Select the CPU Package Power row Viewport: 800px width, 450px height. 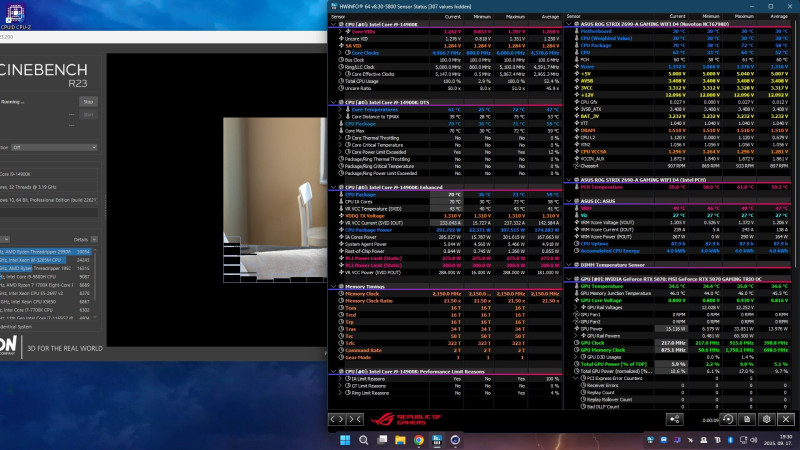coord(445,230)
